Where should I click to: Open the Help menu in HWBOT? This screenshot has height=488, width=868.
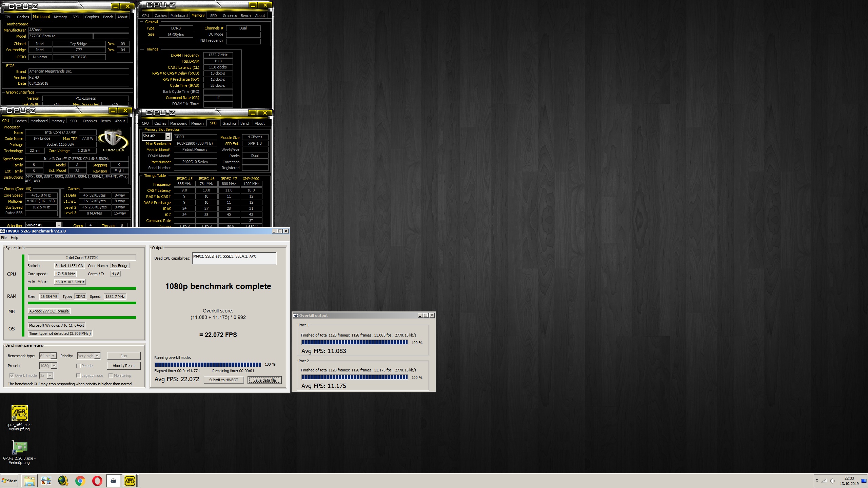pyautogui.click(x=14, y=238)
